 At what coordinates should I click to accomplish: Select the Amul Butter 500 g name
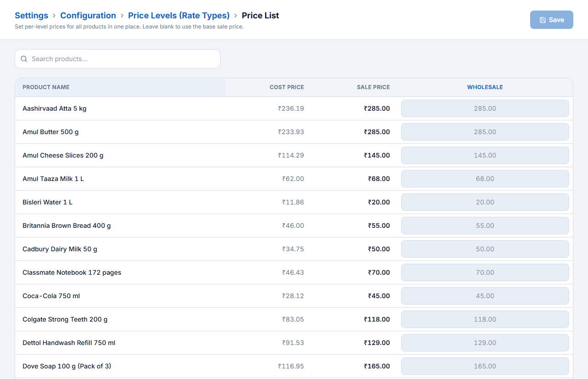click(51, 132)
